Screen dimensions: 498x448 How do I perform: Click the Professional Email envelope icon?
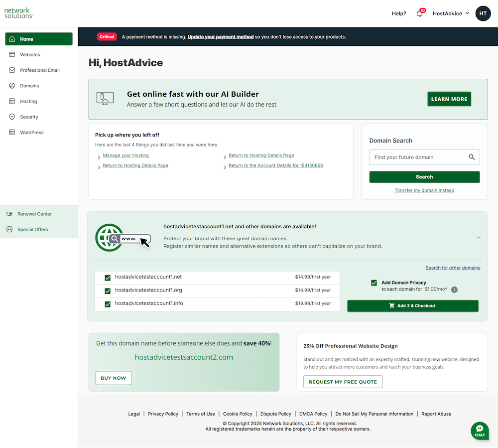point(12,70)
